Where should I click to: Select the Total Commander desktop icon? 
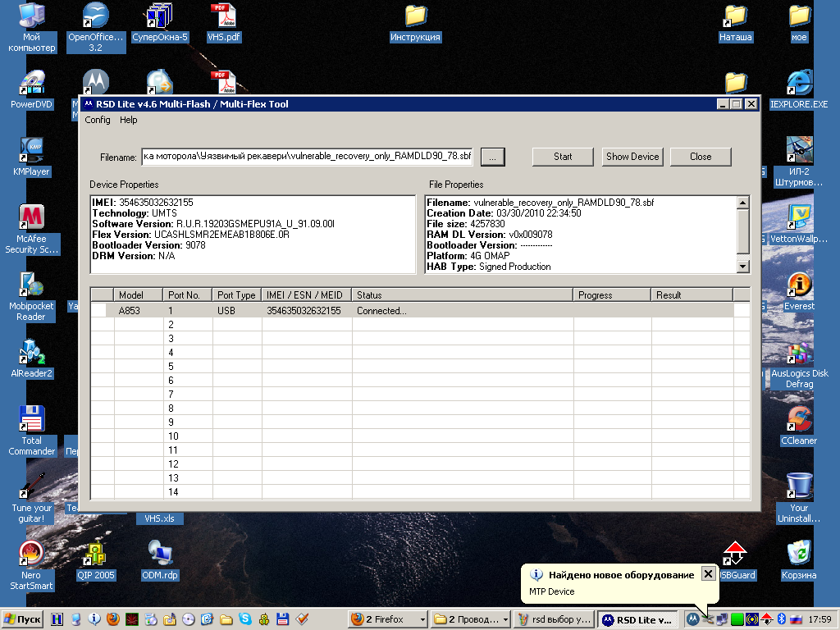coord(32,431)
